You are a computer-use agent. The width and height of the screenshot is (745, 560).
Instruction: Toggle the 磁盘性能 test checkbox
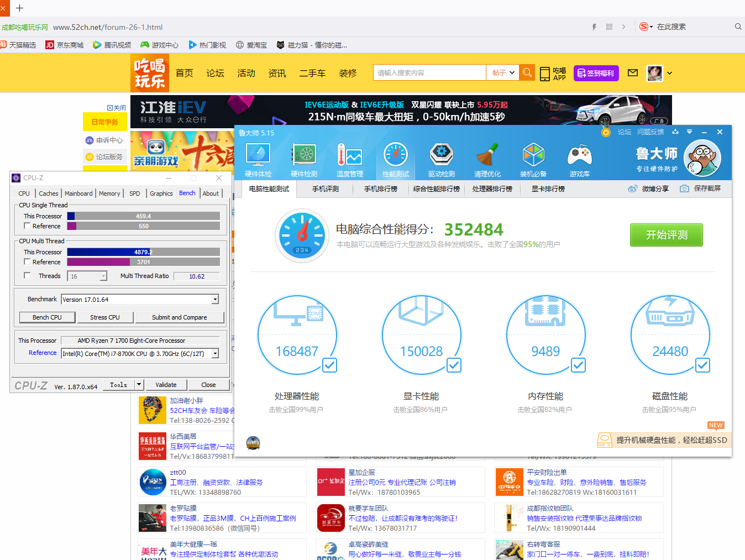tap(703, 365)
